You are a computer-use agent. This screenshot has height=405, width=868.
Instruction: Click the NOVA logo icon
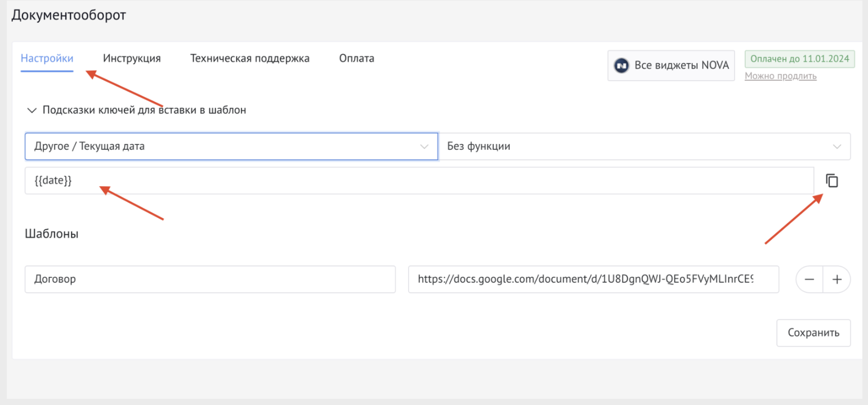(621, 65)
